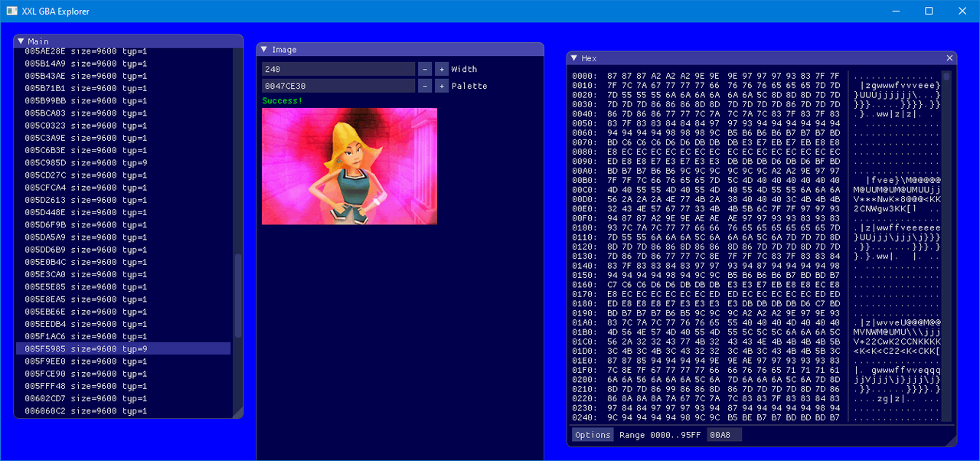This screenshot has height=461, width=980.
Task: Close the Hex panel
Action: click(x=949, y=58)
